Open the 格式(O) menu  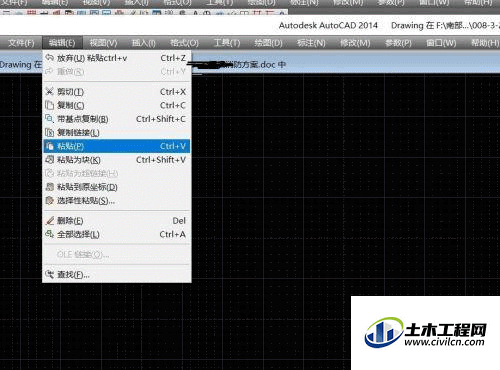click(x=184, y=43)
